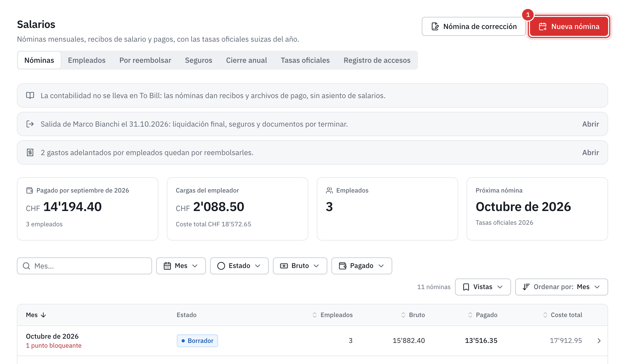Click the 13'516.35 pagado value
Image resolution: width=625 pixels, height=364 pixels.
481,341
